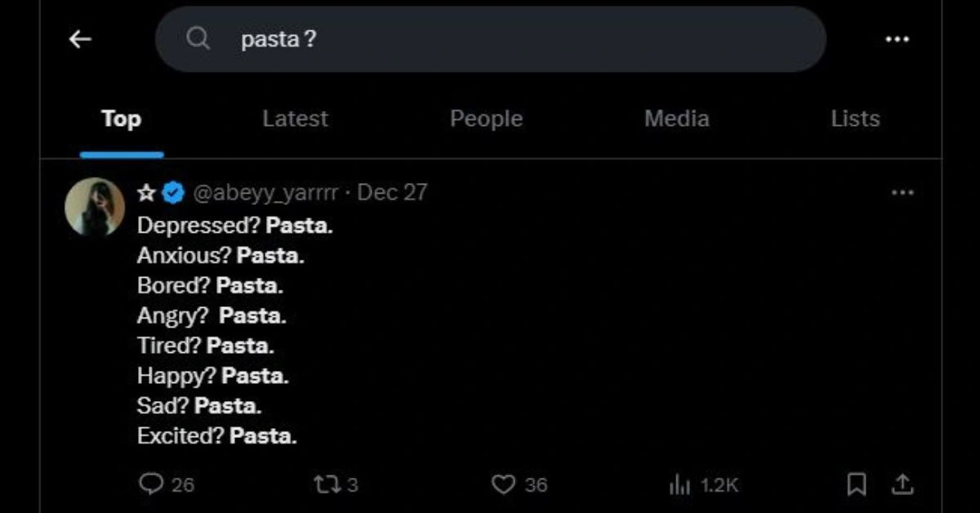This screenshot has height=513, width=980.
Task: Click the back arrow icon
Action: tap(80, 39)
